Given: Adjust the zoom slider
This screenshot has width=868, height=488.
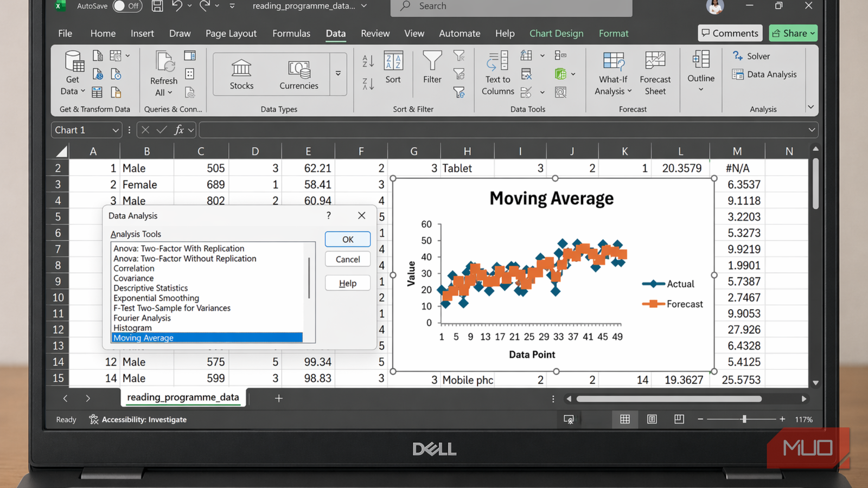Looking at the screenshot, I should click(745, 419).
